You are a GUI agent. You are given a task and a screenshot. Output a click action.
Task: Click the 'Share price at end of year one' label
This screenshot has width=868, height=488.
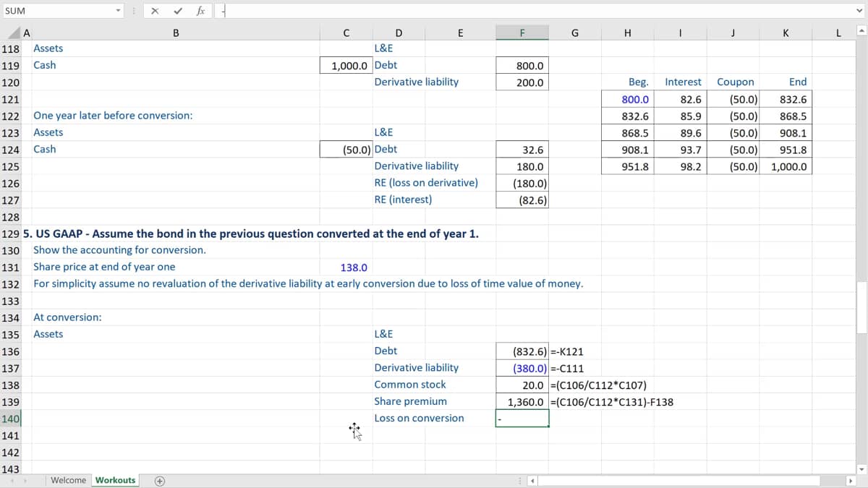coord(104,267)
